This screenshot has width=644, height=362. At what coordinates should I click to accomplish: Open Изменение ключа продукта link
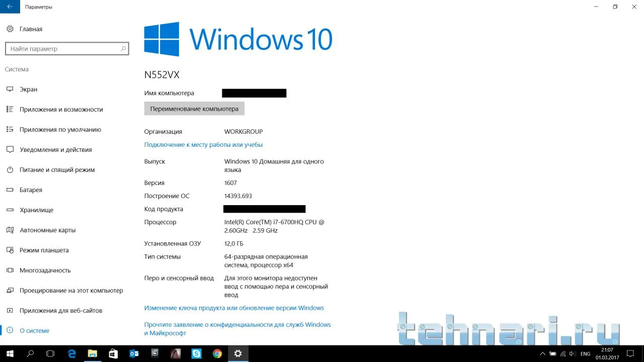(234, 308)
